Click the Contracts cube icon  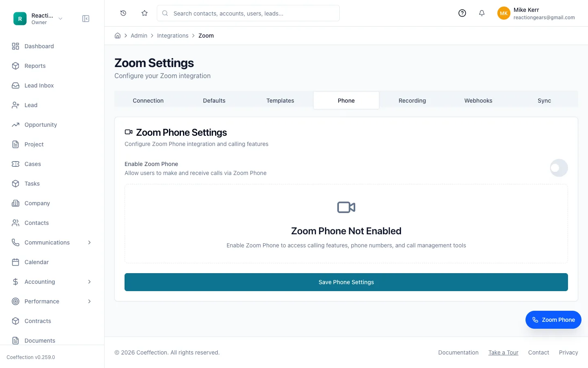point(16,321)
